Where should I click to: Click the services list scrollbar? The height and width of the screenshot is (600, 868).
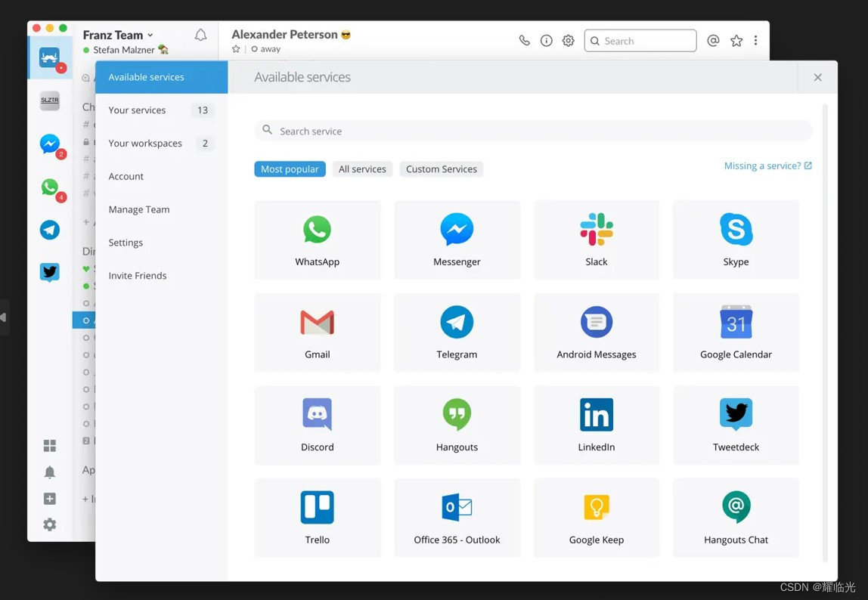pos(825,332)
